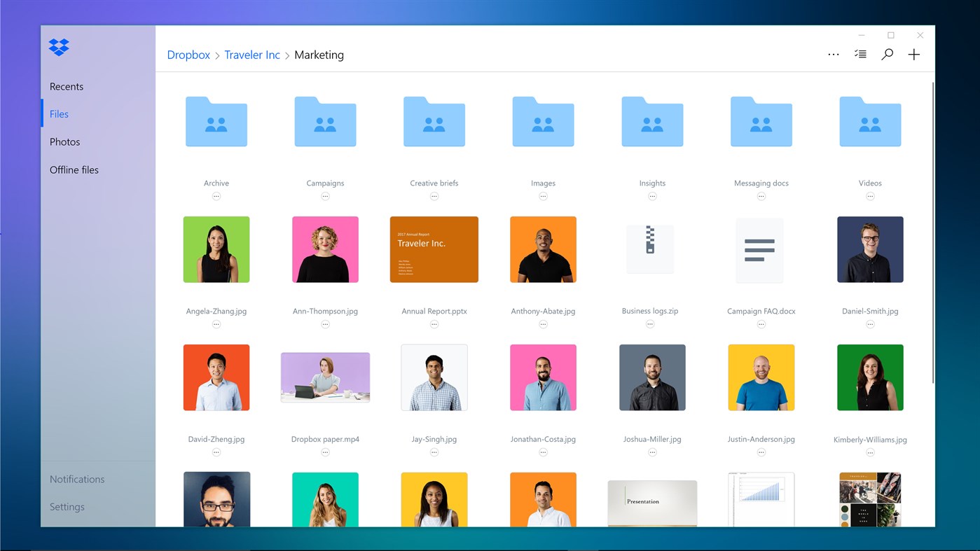Open the sort and view options icon
This screenshot has width=980, height=551.
pyautogui.click(x=860, y=53)
